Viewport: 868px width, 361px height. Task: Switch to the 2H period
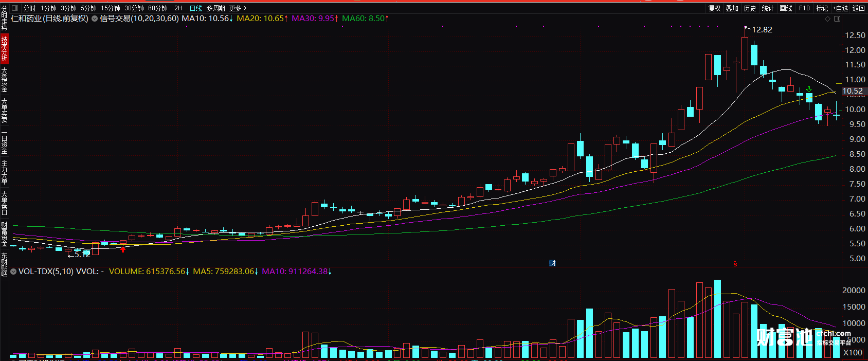pyautogui.click(x=178, y=8)
